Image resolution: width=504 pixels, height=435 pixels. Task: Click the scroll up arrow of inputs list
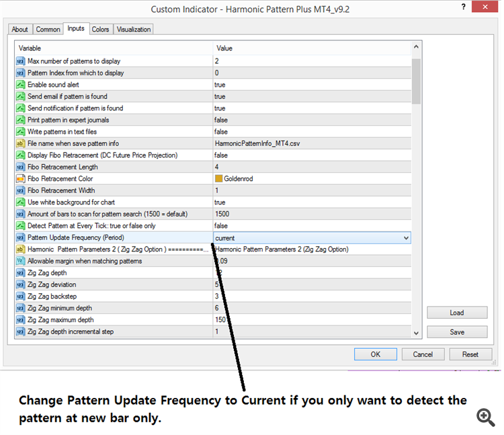tap(416, 47)
